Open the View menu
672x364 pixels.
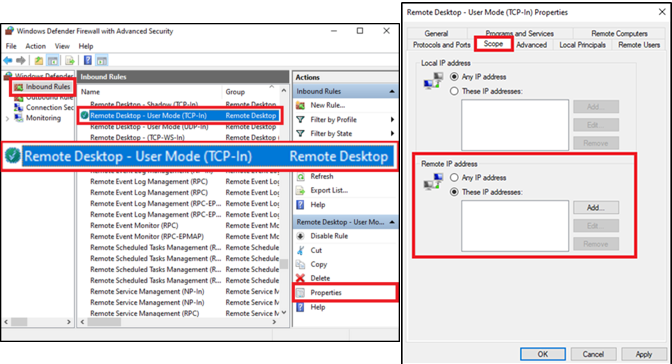[x=62, y=46]
